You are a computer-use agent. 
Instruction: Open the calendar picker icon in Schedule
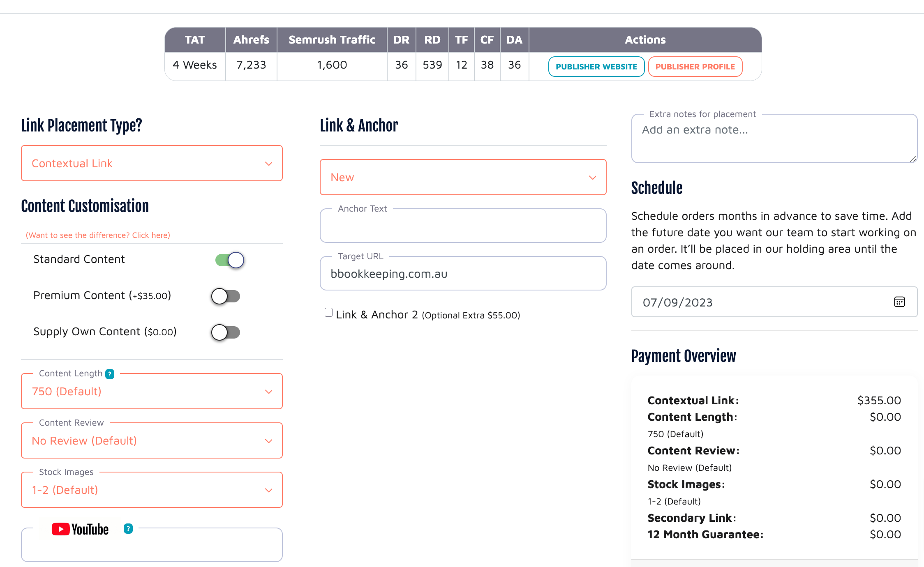899,302
